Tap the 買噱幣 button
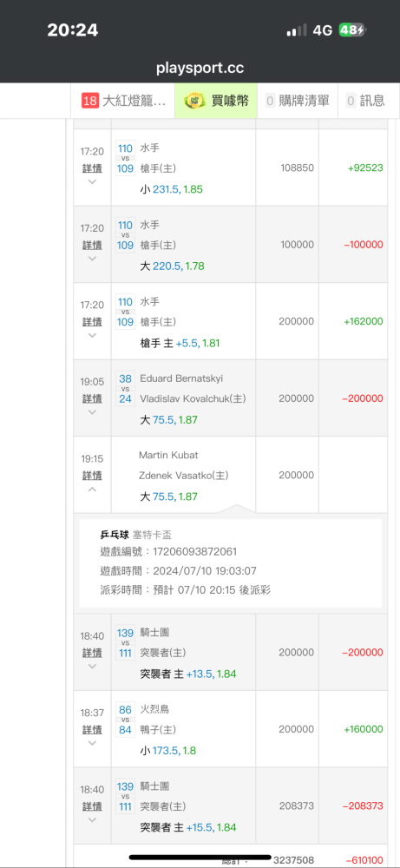 [x=216, y=101]
